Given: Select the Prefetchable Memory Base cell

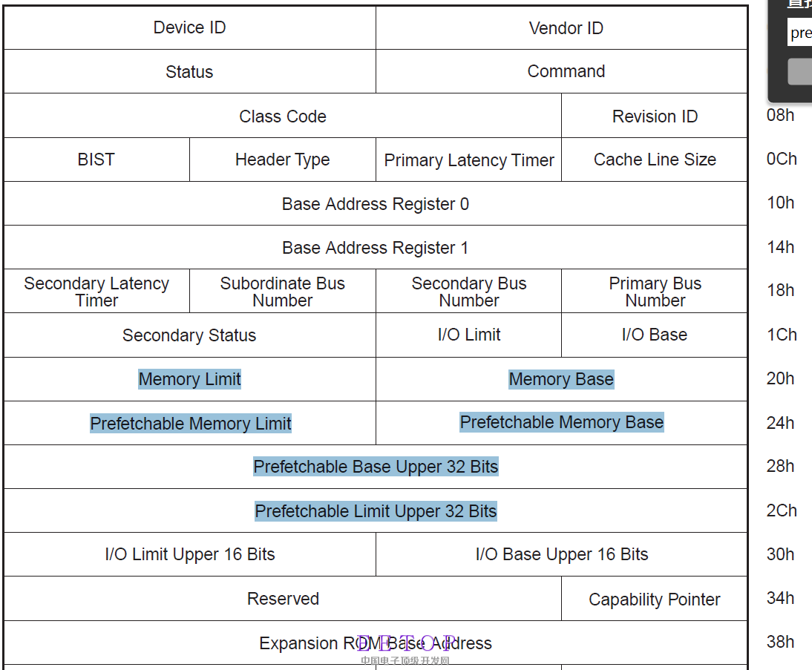Looking at the screenshot, I should [561, 422].
